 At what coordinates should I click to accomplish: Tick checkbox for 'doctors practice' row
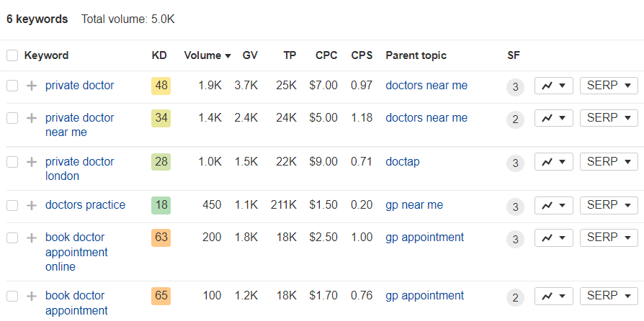tap(12, 205)
